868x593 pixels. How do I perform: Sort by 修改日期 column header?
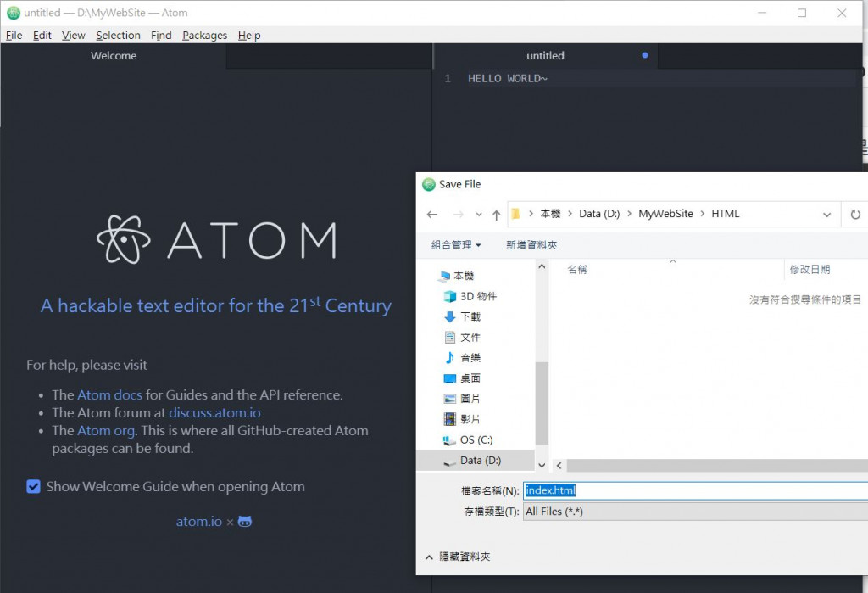tap(810, 269)
